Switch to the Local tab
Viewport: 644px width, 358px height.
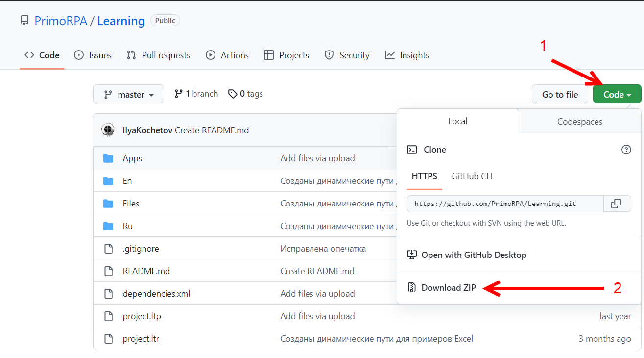(x=457, y=121)
